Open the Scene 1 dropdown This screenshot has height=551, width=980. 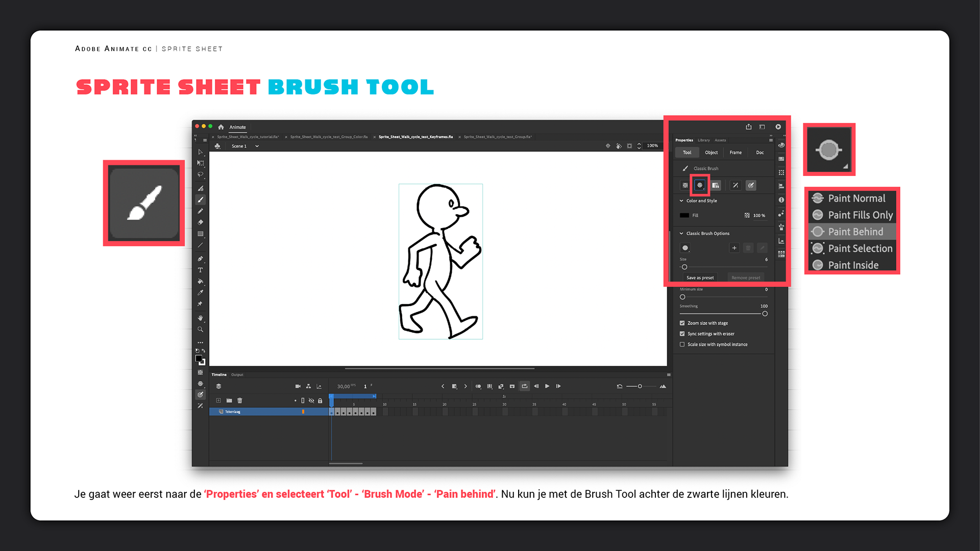[257, 146]
